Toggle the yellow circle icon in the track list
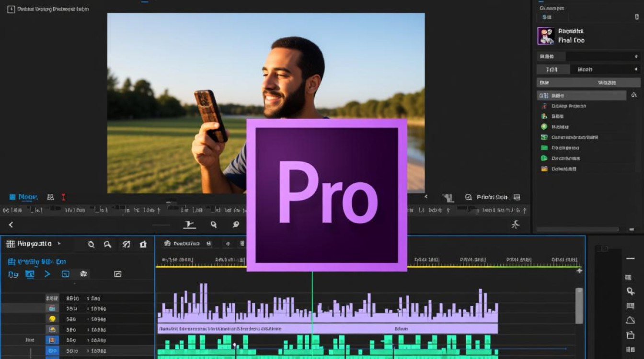This screenshot has width=644, height=359. 52,319
